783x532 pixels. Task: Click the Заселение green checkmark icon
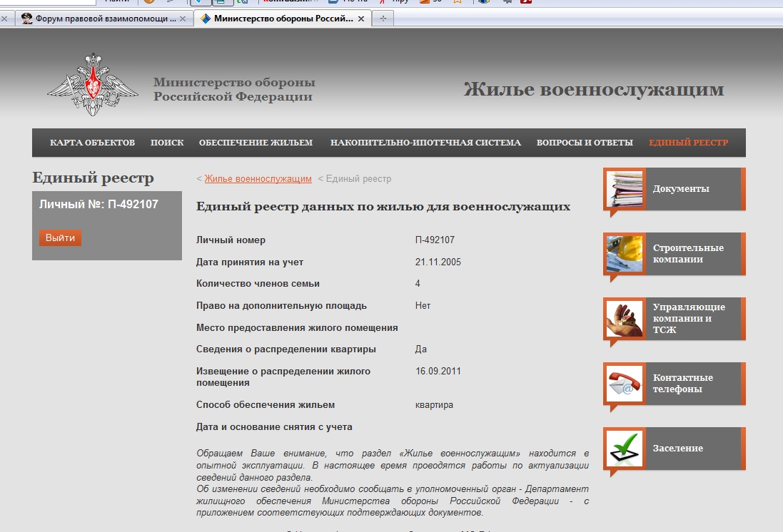pyautogui.click(x=625, y=449)
